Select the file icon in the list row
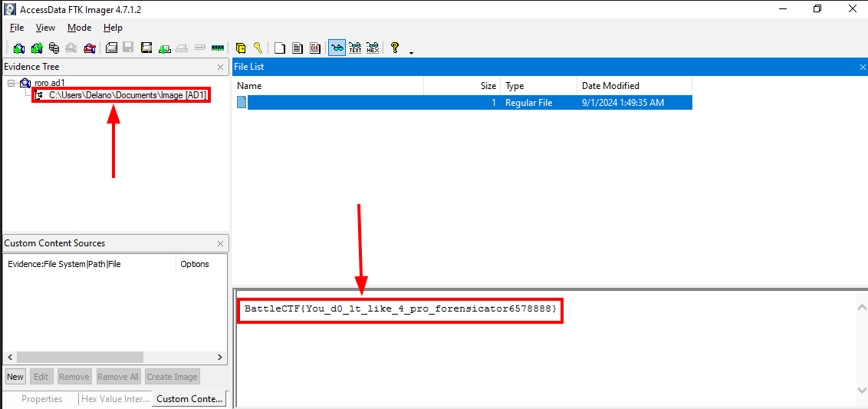 click(242, 103)
